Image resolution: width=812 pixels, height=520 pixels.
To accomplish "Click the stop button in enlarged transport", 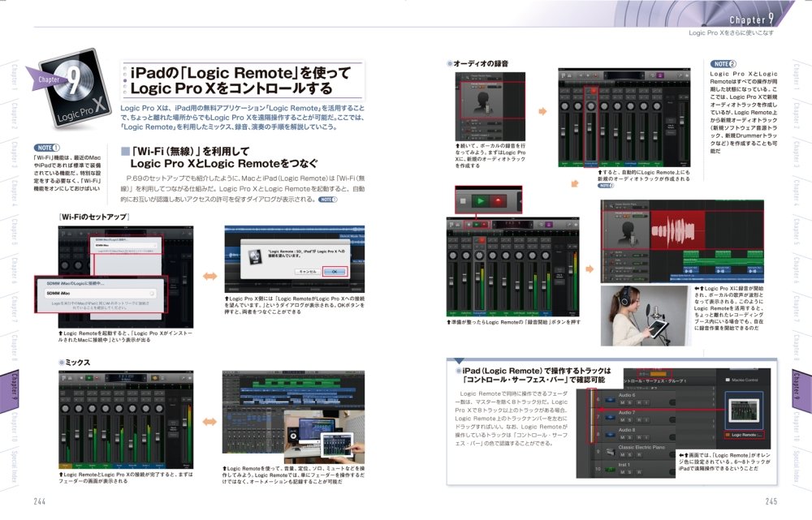I will 462,200.
